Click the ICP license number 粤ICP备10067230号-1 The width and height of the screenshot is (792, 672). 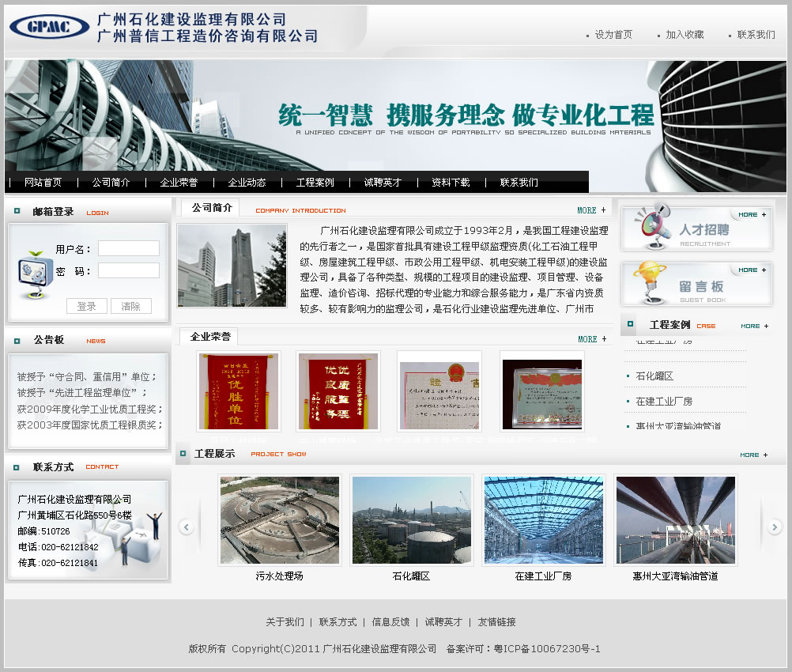pos(547,649)
